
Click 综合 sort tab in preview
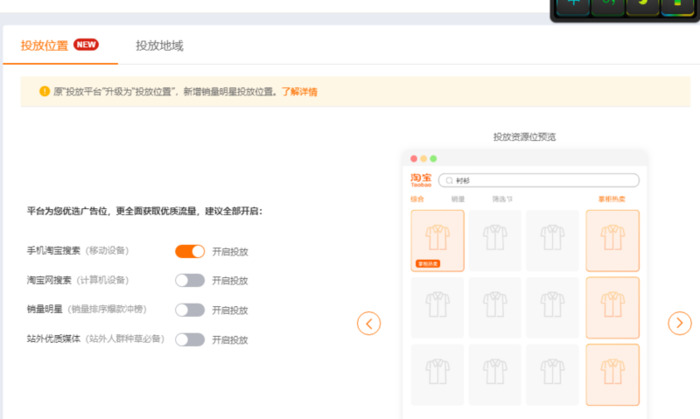pos(418,199)
